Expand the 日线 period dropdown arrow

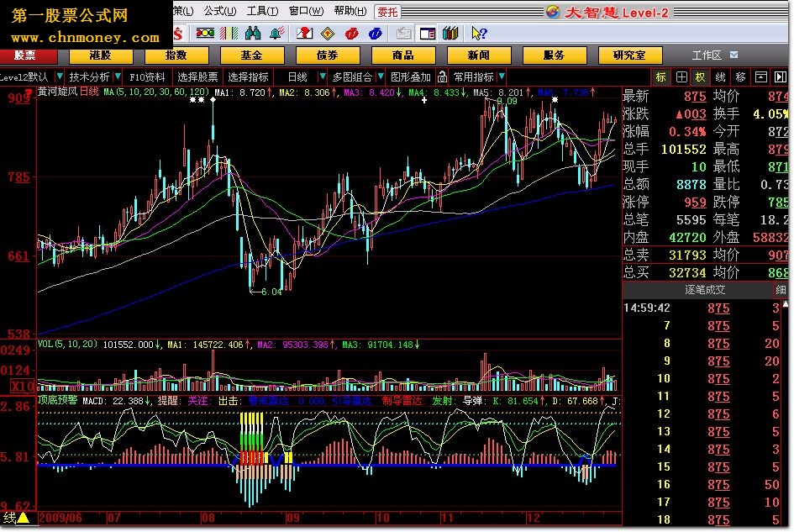[322, 76]
